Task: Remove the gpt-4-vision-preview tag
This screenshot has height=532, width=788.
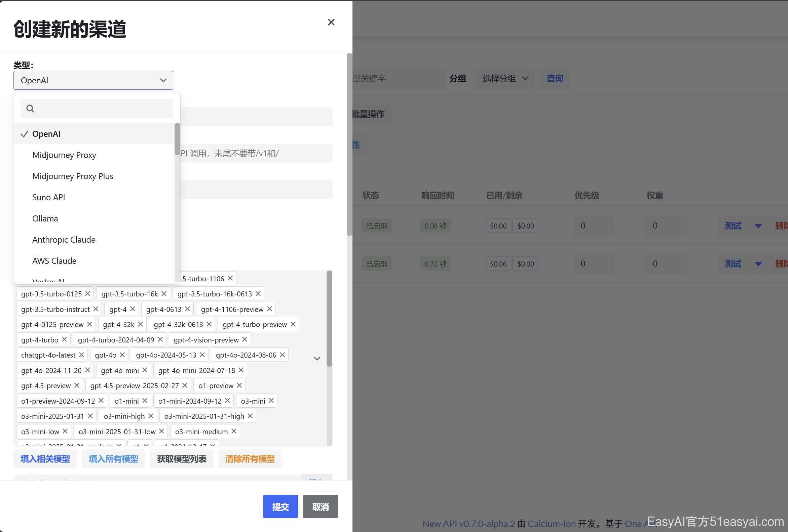Action: tap(245, 339)
